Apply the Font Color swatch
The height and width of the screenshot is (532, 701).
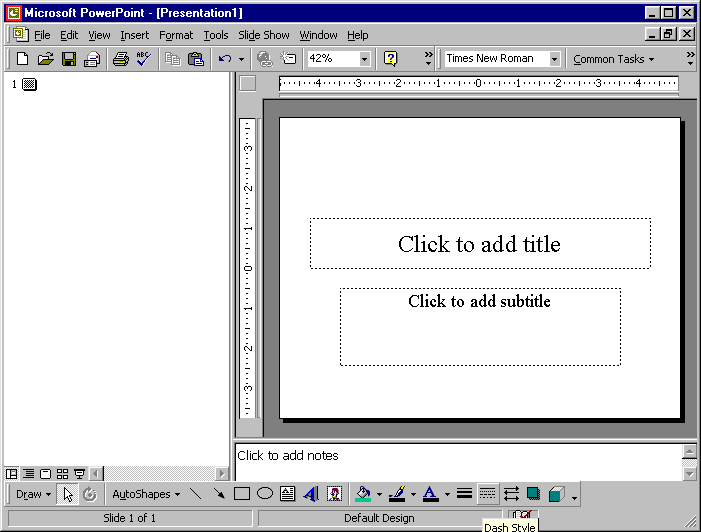coord(430,494)
